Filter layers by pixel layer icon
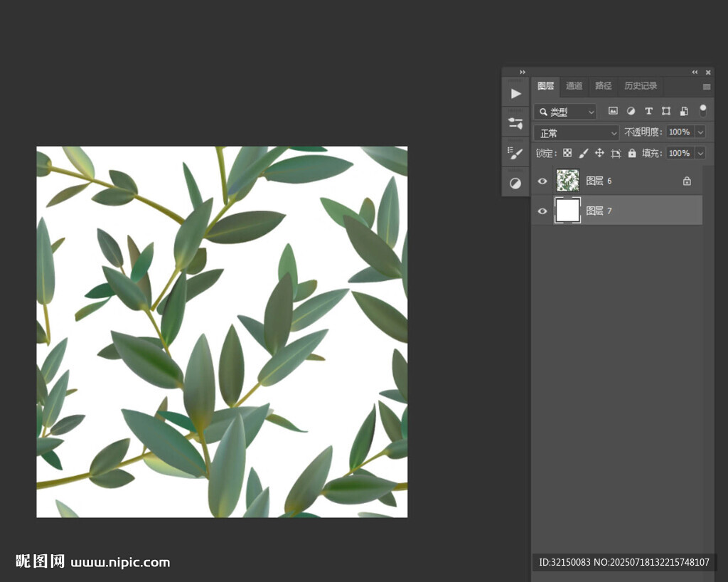The height and width of the screenshot is (582, 728). [613, 111]
